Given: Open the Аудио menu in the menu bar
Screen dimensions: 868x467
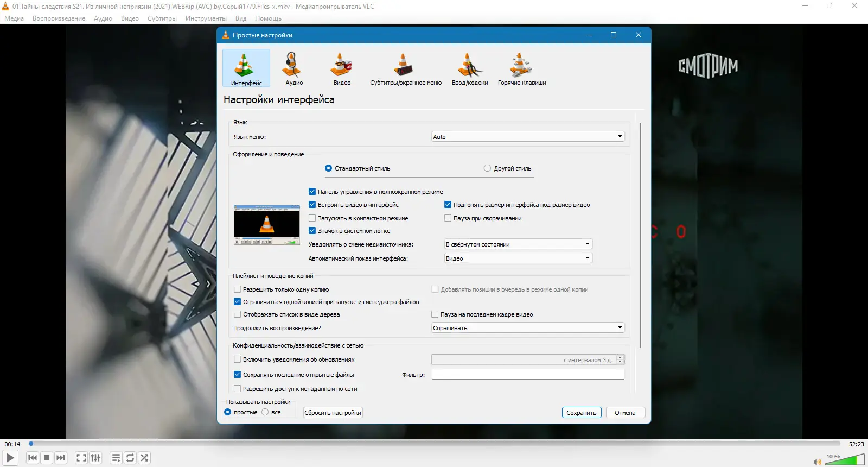Looking at the screenshot, I should pyautogui.click(x=103, y=18).
